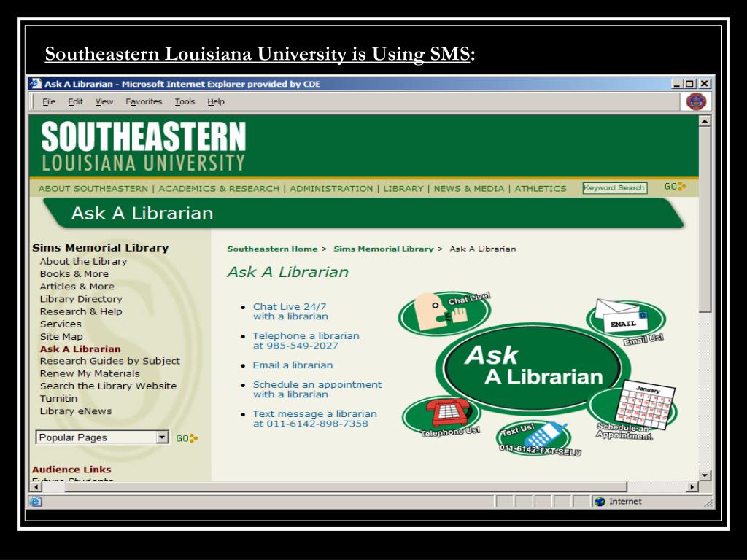Click the horizontal scrollbar left arrow
This screenshot has width=747, height=560.
pyautogui.click(x=36, y=486)
